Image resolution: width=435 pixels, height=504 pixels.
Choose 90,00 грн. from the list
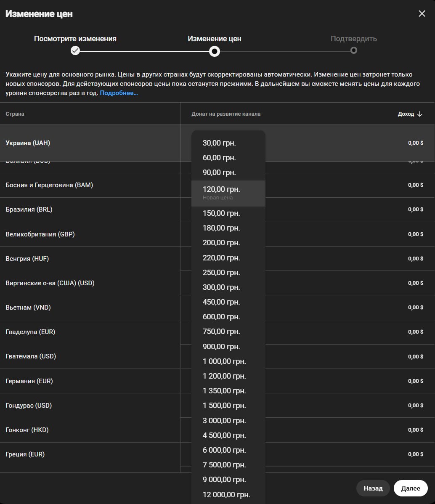[x=228, y=172]
